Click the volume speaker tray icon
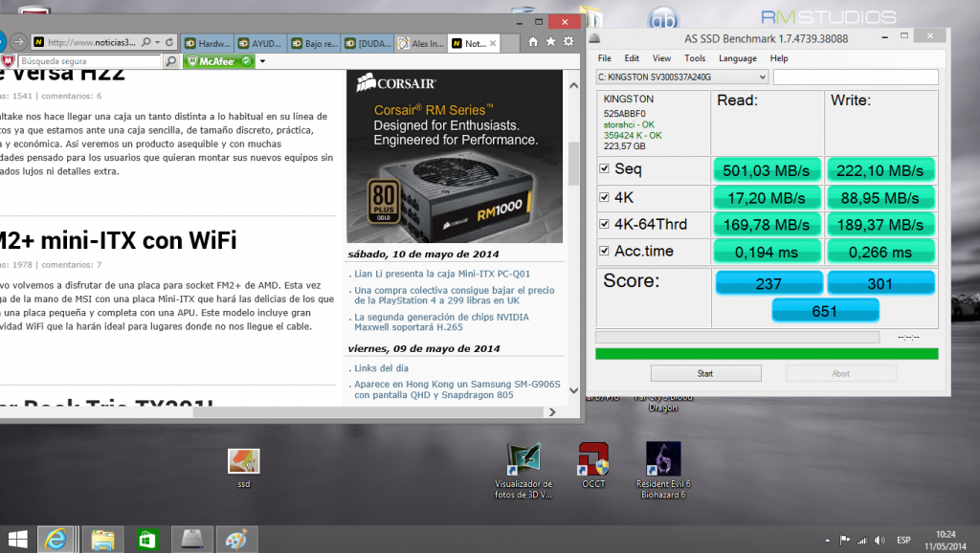The image size is (980, 553). click(880, 540)
